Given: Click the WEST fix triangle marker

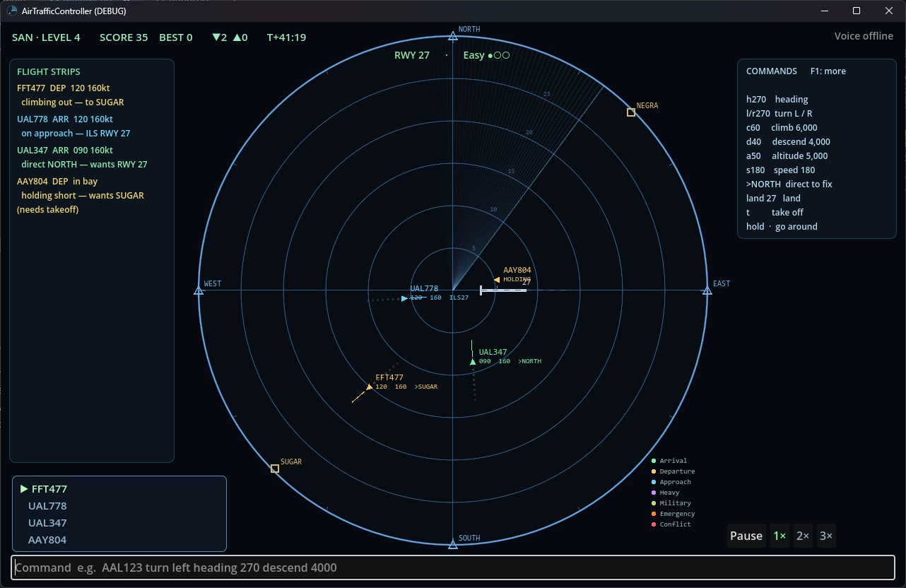Looking at the screenshot, I should pyautogui.click(x=199, y=290).
